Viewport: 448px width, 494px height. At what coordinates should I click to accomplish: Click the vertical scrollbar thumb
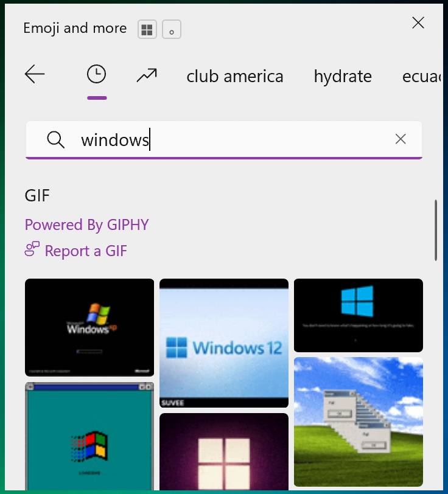436,230
